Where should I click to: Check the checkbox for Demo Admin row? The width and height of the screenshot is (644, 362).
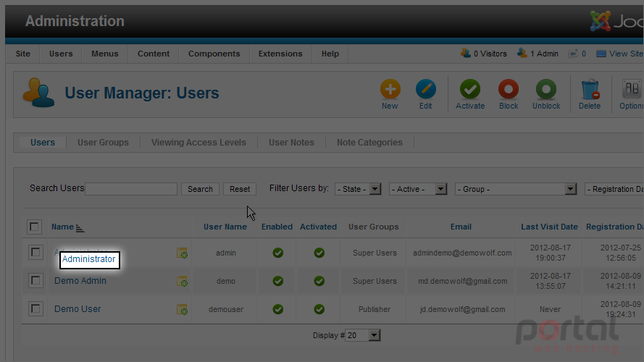35,281
